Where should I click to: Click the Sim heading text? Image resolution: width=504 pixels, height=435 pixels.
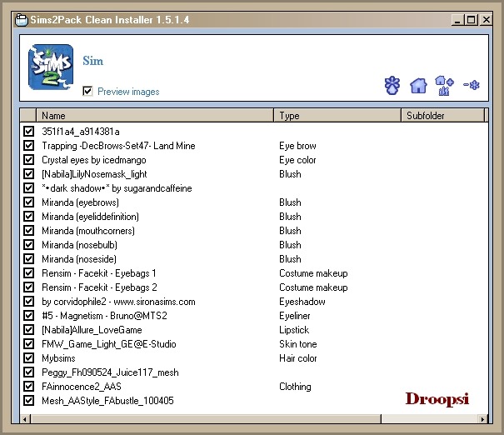click(x=93, y=61)
